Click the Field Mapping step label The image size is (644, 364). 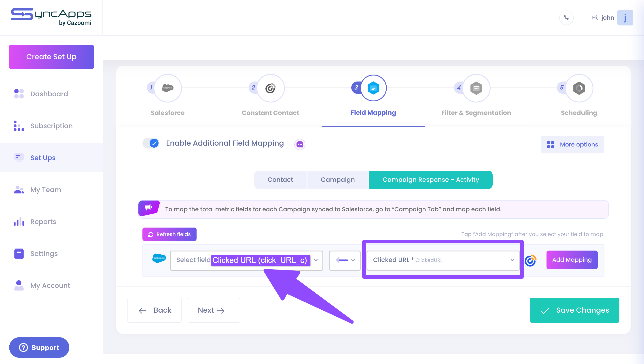pyautogui.click(x=373, y=113)
